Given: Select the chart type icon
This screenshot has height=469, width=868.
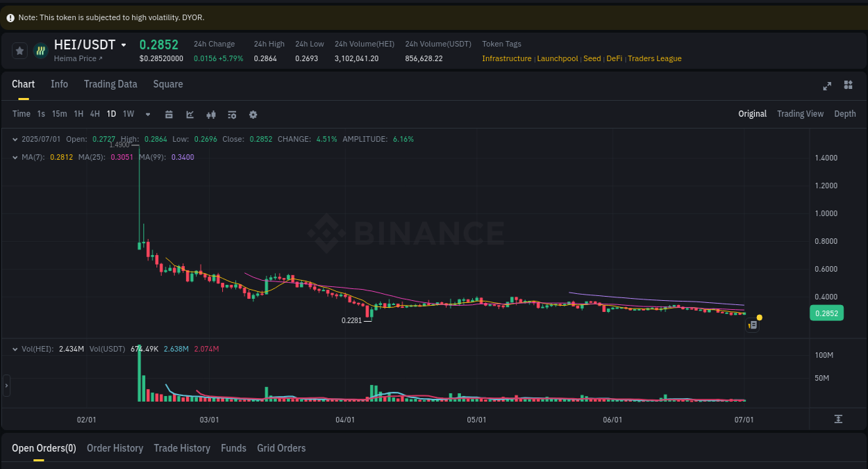Looking at the screenshot, I should (190, 114).
